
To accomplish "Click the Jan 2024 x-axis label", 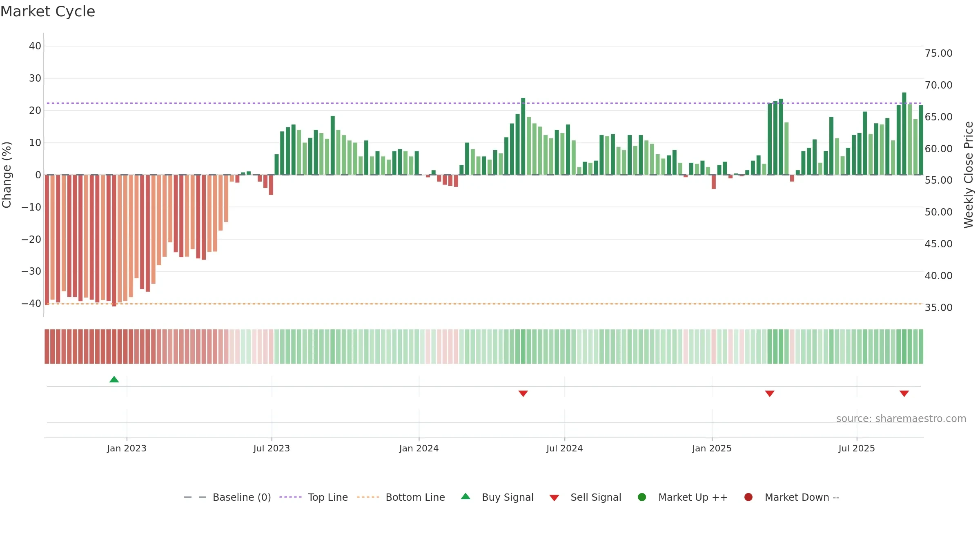I will click(x=419, y=449).
